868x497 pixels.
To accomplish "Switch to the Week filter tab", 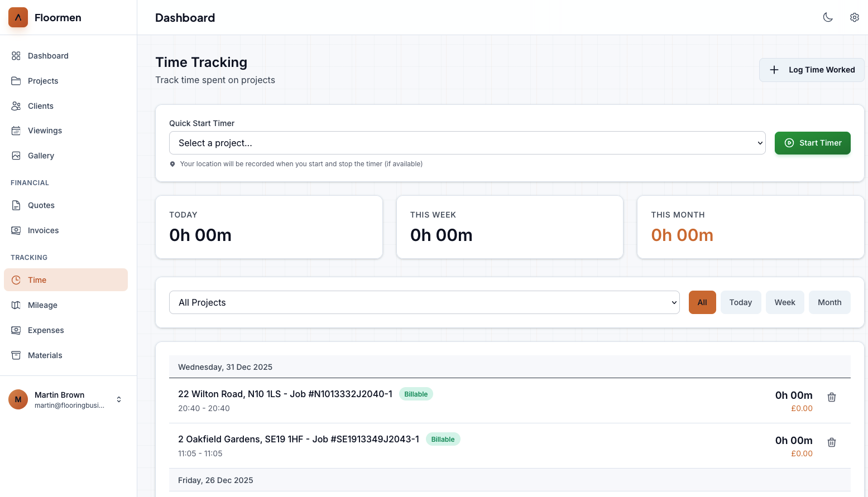I will coord(785,302).
